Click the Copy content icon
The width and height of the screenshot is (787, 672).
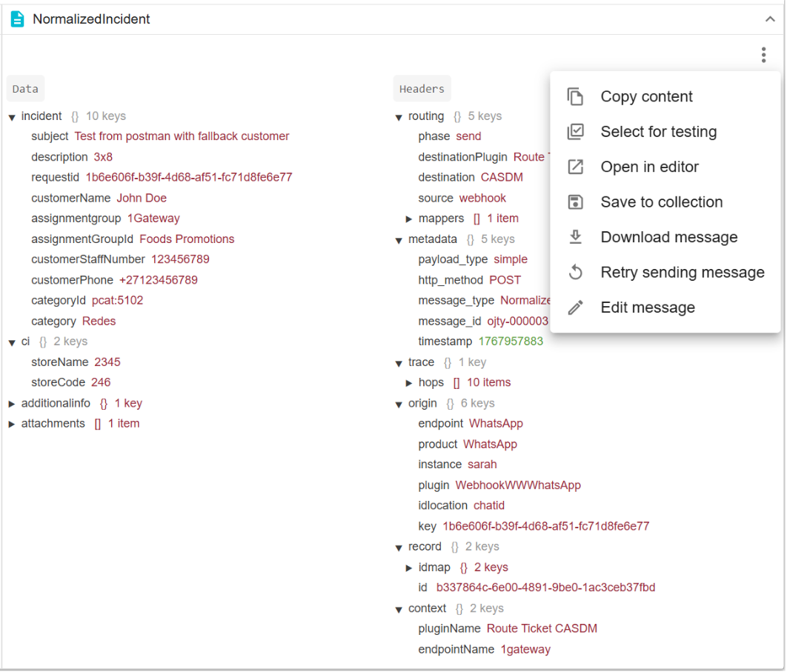coord(576,97)
